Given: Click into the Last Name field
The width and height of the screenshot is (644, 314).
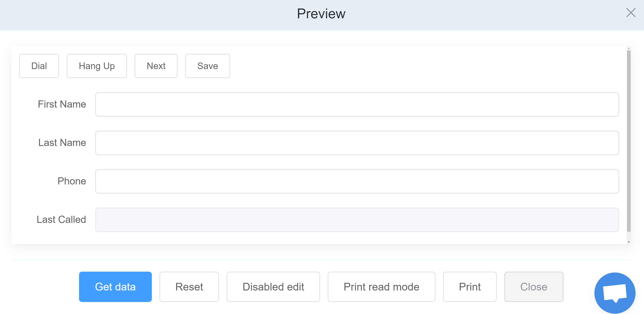Looking at the screenshot, I should 357,143.
